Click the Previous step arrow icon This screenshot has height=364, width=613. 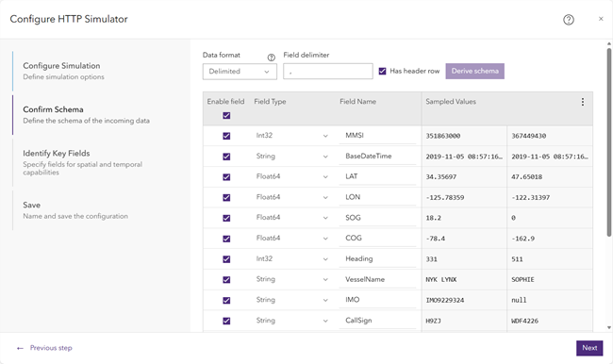[20, 348]
